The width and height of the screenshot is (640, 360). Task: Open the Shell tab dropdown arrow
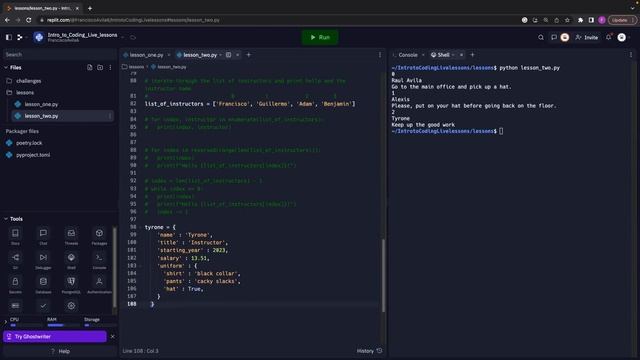coord(453,55)
